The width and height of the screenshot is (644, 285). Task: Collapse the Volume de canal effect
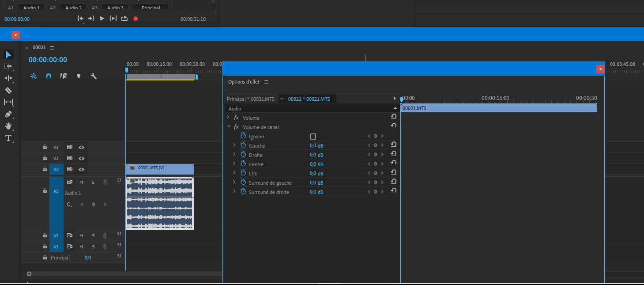(229, 127)
